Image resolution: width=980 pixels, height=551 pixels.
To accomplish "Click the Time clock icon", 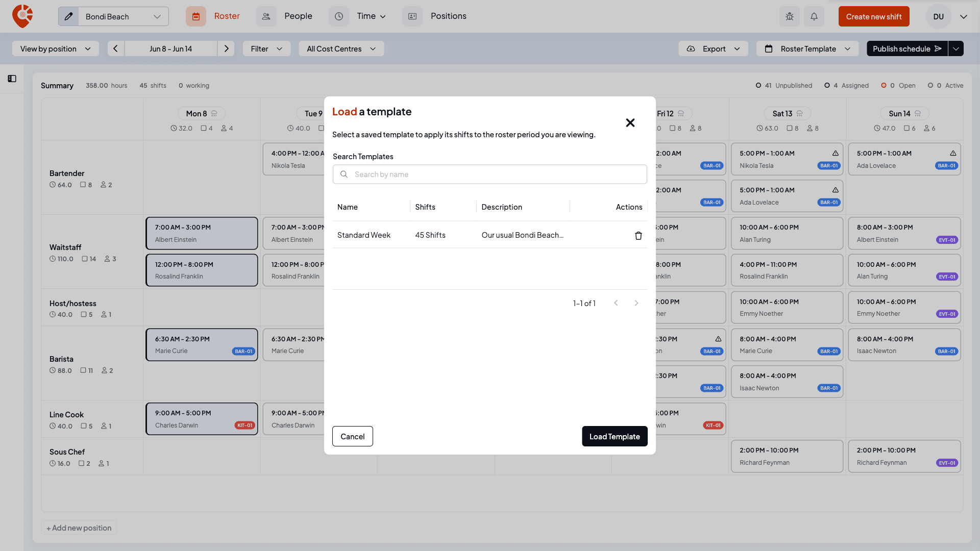I will click(338, 16).
